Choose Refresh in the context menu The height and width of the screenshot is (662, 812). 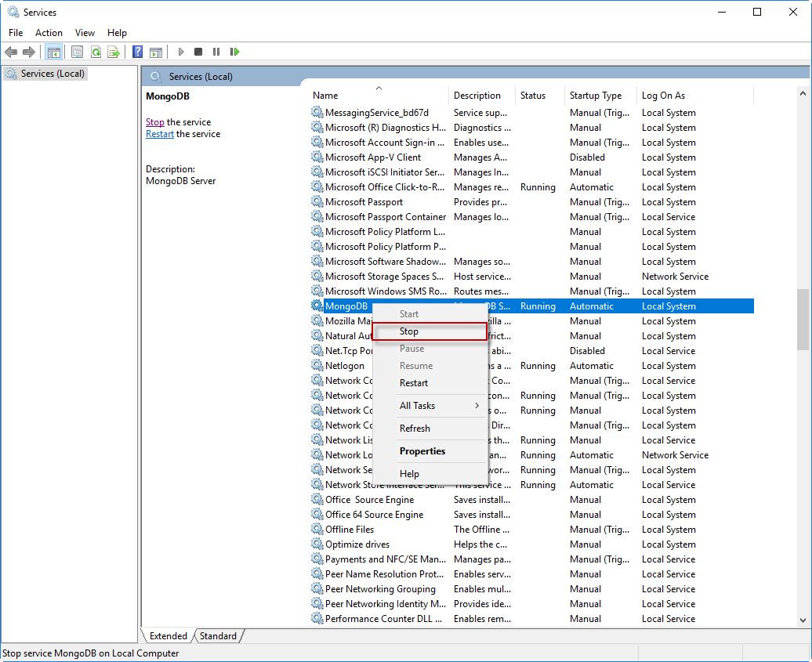(430, 429)
